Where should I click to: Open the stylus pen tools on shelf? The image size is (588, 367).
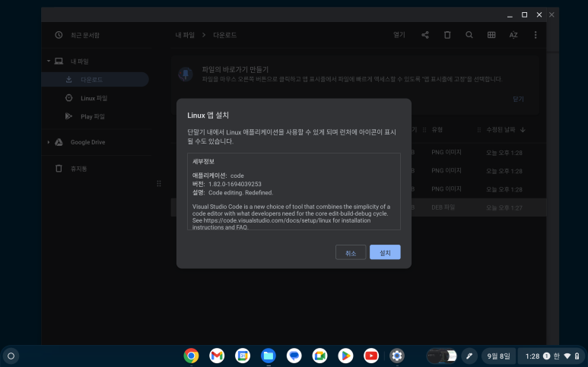[469, 356]
